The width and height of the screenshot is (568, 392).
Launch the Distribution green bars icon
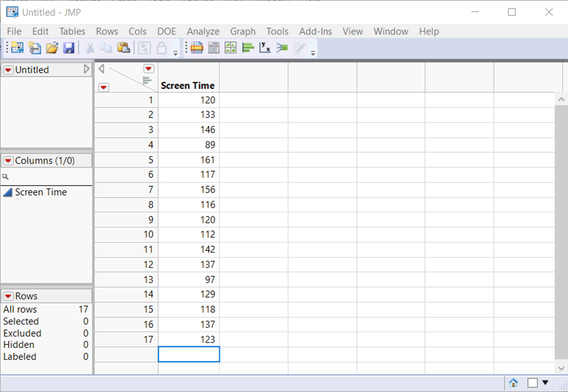pos(248,47)
